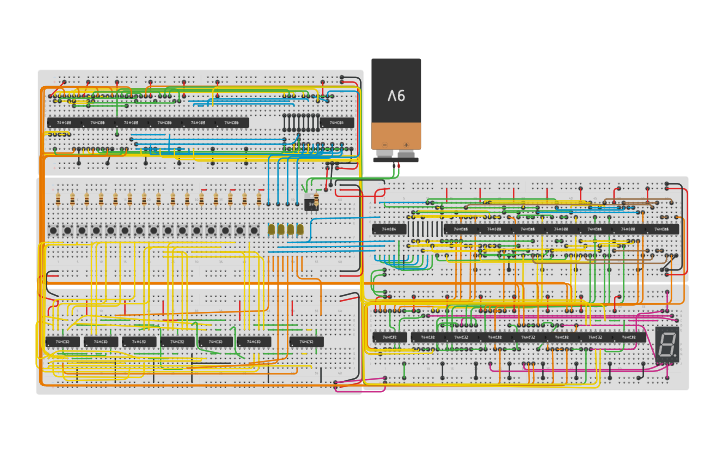Select the thick orange wire between left breadboards
This screenshot has width=725, height=453.
[x=200, y=285]
